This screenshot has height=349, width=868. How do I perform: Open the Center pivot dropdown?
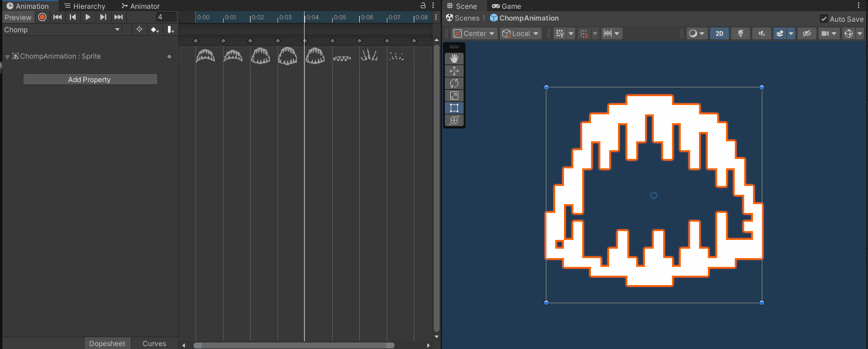[474, 33]
